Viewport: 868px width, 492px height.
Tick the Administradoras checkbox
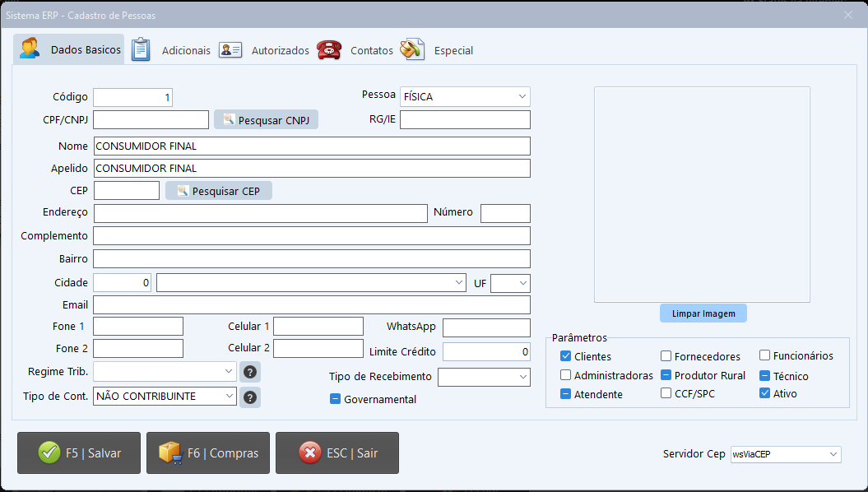565,374
